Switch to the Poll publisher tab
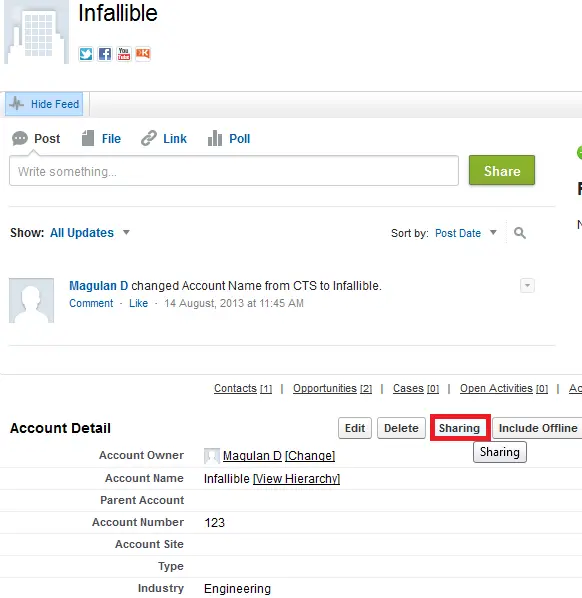Image resolution: width=582 pixels, height=598 pixels. [x=229, y=138]
